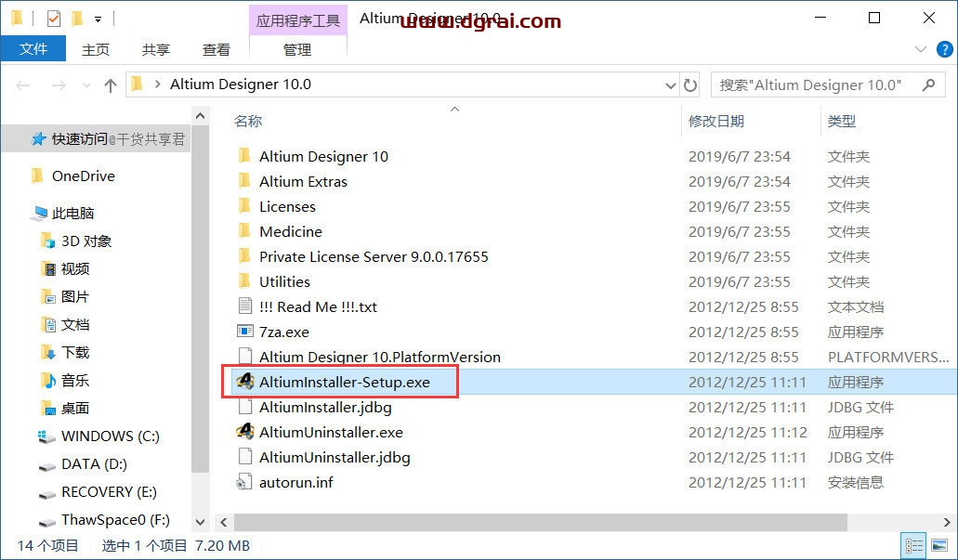This screenshot has width=958, height=560.
Task: Select Private License Server 9.0.0.17655 folder
Action: (x=374, y=257)
